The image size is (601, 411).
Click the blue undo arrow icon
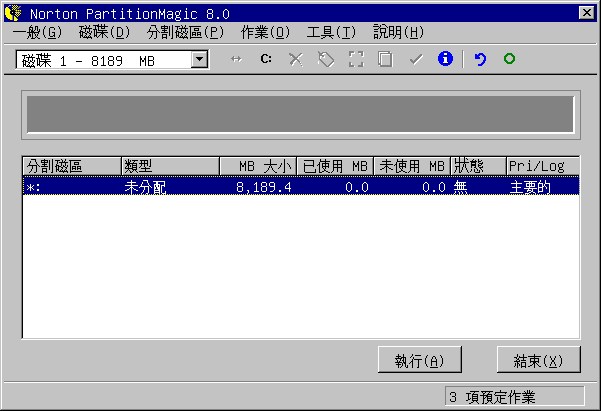coord(480,59)
